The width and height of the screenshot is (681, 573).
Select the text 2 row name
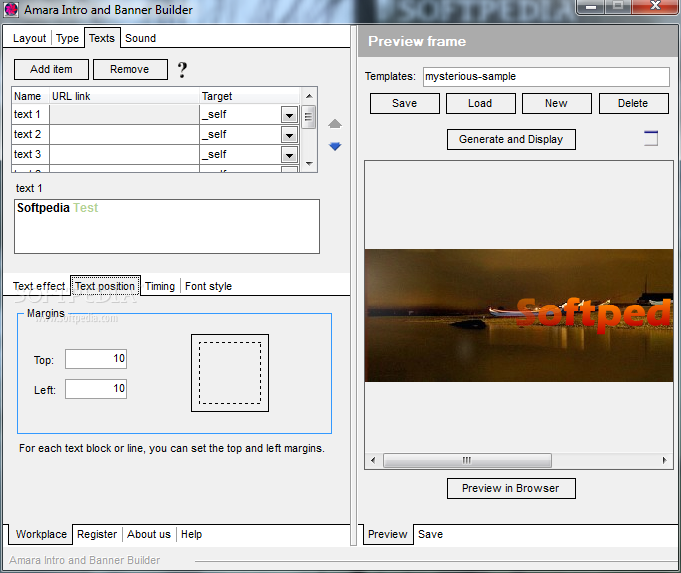click(x=27, y=135)
